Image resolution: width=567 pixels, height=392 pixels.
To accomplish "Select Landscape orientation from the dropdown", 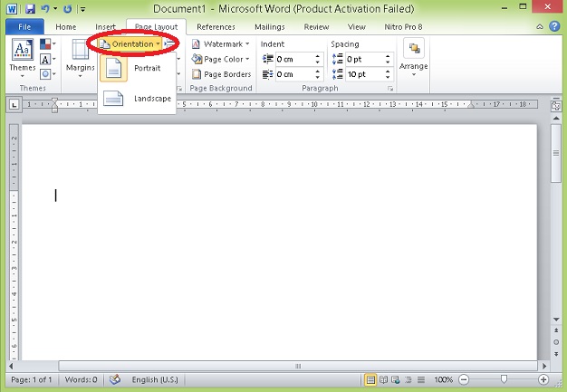I will pyautogui.click(x=136, y=98).
